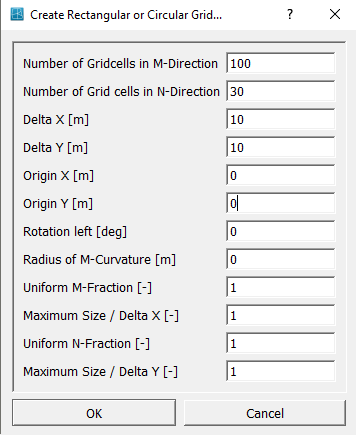Select the Rotation left [deg] field
This screenshot has height=435, width=364.
(281, 231)
